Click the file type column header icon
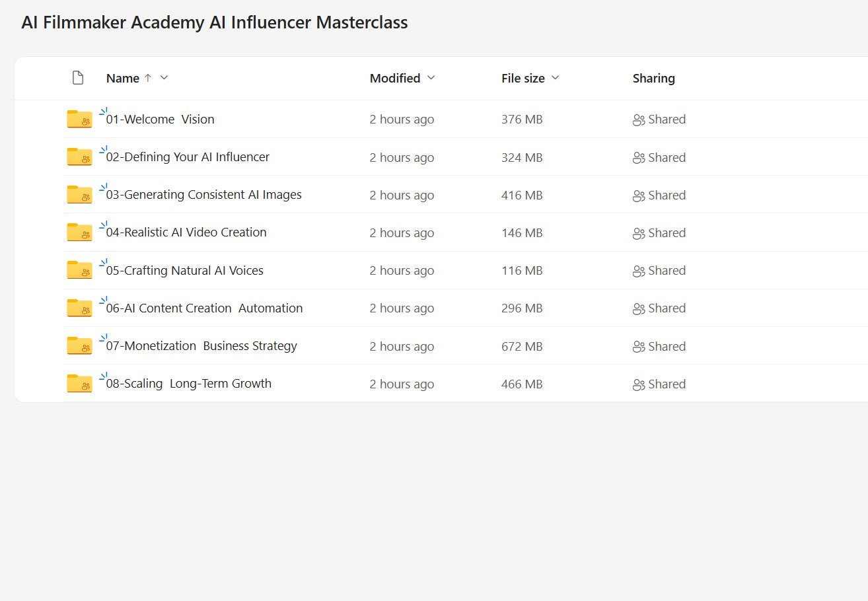The width and height of the screenshot is (868, 601). click(78, 78)
